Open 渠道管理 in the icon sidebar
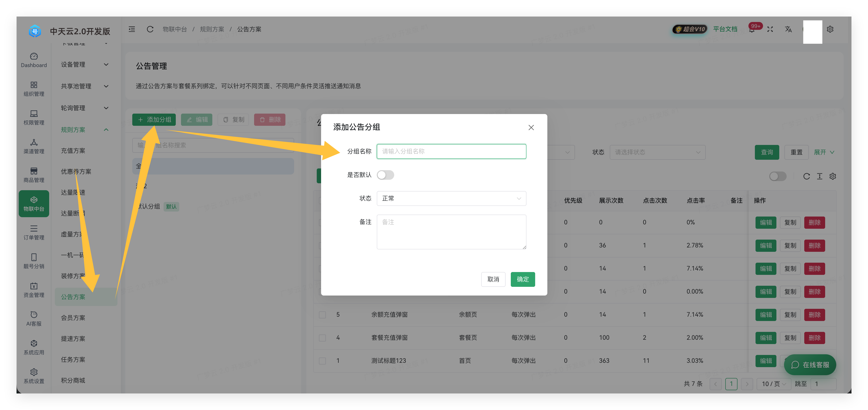868x410 pixels. coord(34,146)
